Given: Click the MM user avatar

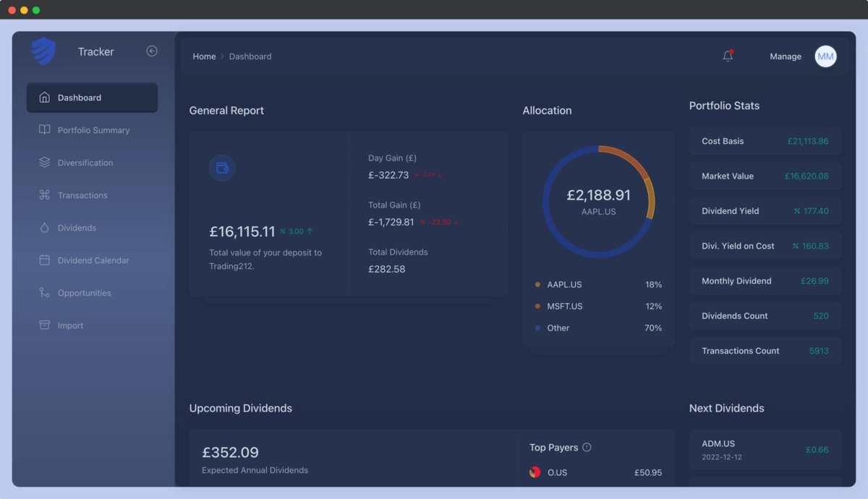Looking at the screenshot, I should coord(825,56).
